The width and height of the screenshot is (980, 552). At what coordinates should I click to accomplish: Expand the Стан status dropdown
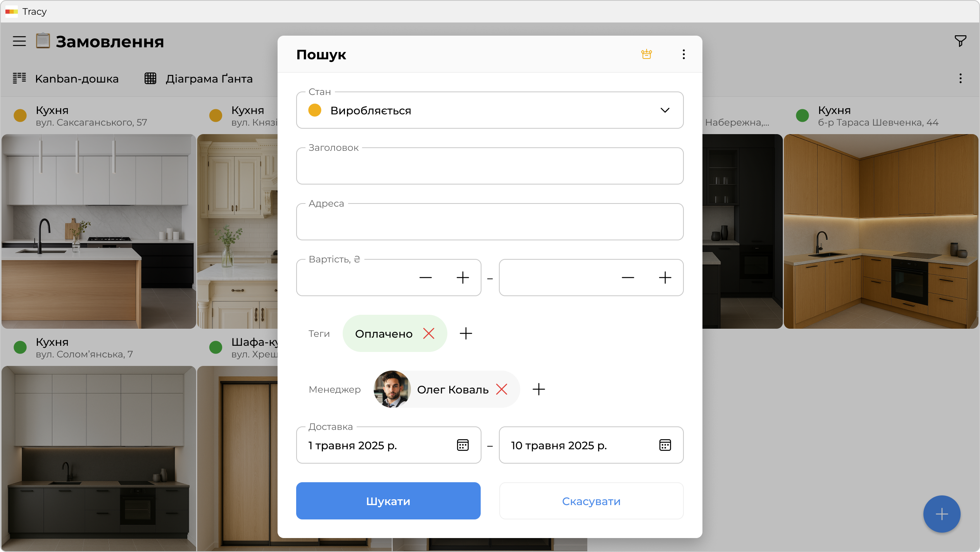[x=664, y=110]
